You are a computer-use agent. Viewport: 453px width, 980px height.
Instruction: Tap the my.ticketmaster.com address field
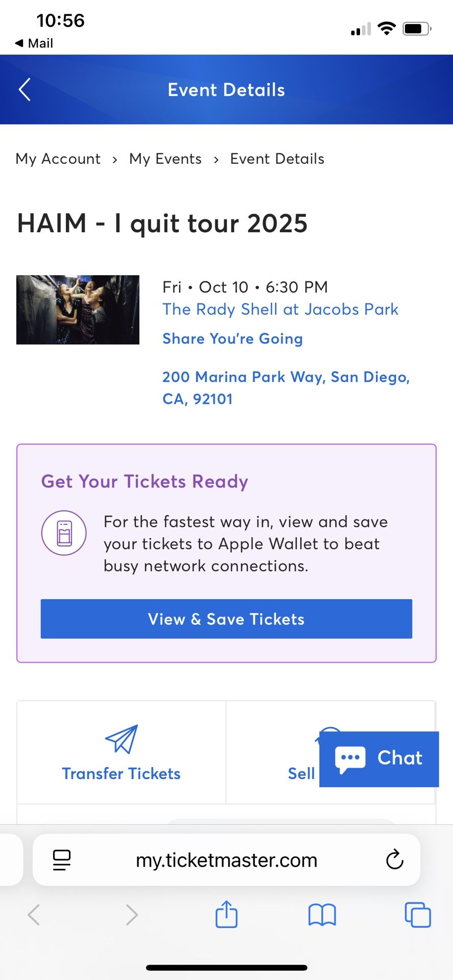pos(226,860)
